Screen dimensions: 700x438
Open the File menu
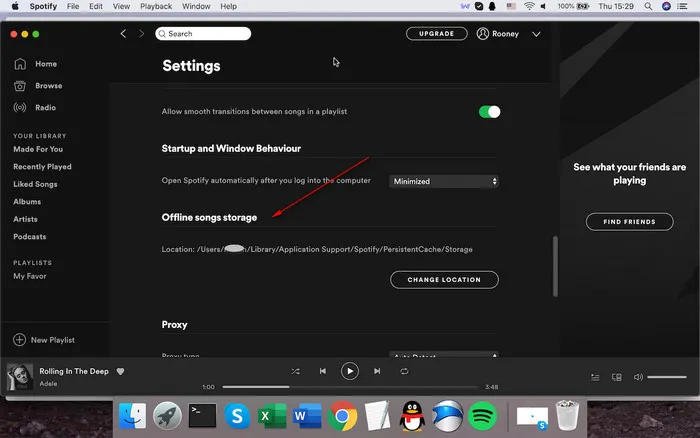pos(73,6)
